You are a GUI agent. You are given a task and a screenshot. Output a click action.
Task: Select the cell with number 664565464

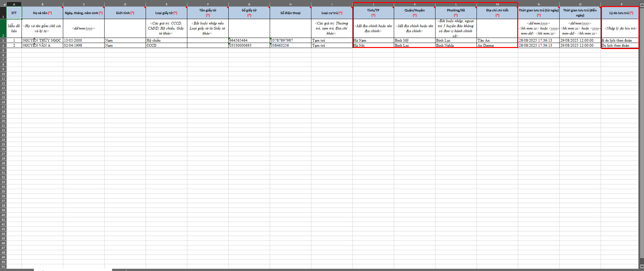click(x=249, y=40)
